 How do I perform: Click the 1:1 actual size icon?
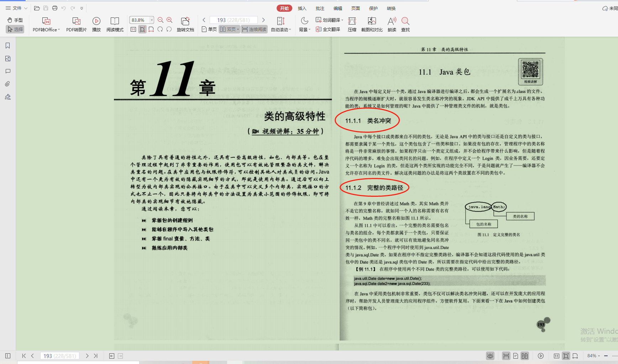[133, 29]
